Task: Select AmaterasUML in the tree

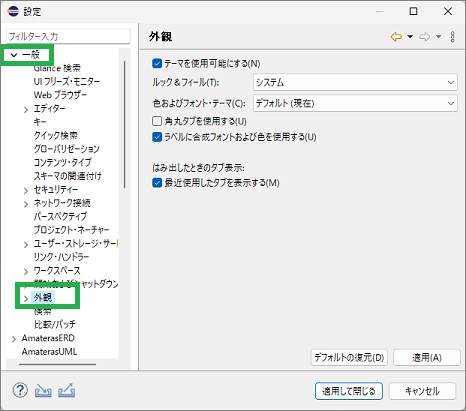Action: point(49,352)
